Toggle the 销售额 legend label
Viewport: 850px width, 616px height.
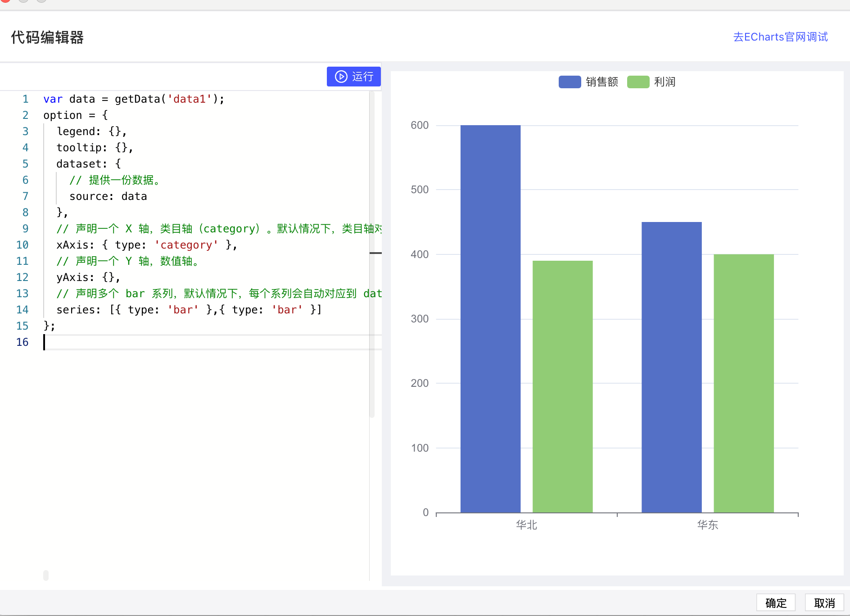point(601,82)
